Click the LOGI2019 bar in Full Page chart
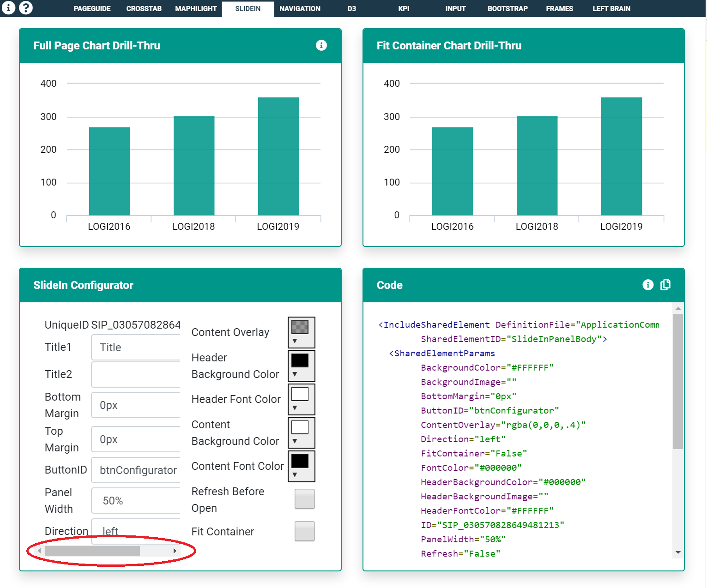 tap(278, 156)
